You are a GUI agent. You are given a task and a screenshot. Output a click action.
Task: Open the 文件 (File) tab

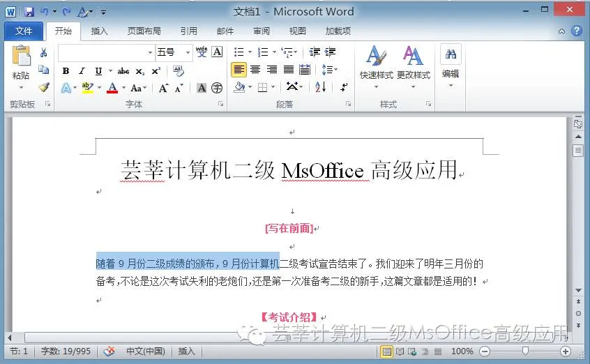[x=23, y=31]
